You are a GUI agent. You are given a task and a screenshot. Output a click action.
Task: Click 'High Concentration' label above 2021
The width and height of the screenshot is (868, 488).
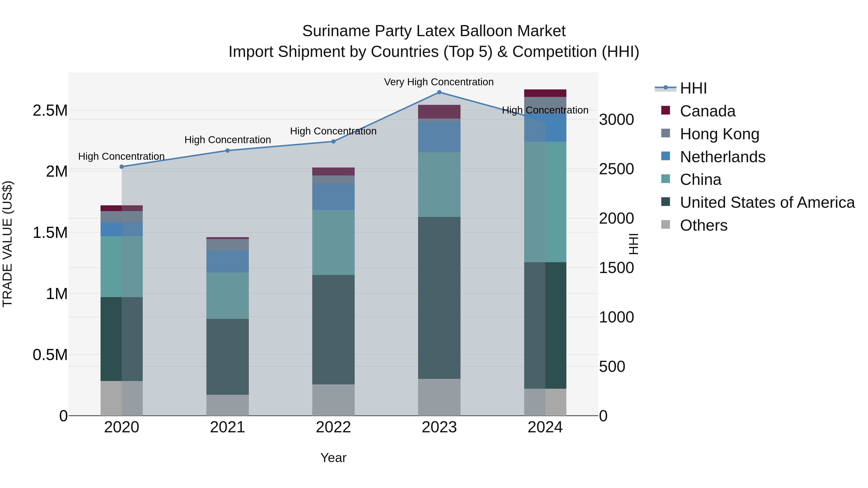(227, 140)
